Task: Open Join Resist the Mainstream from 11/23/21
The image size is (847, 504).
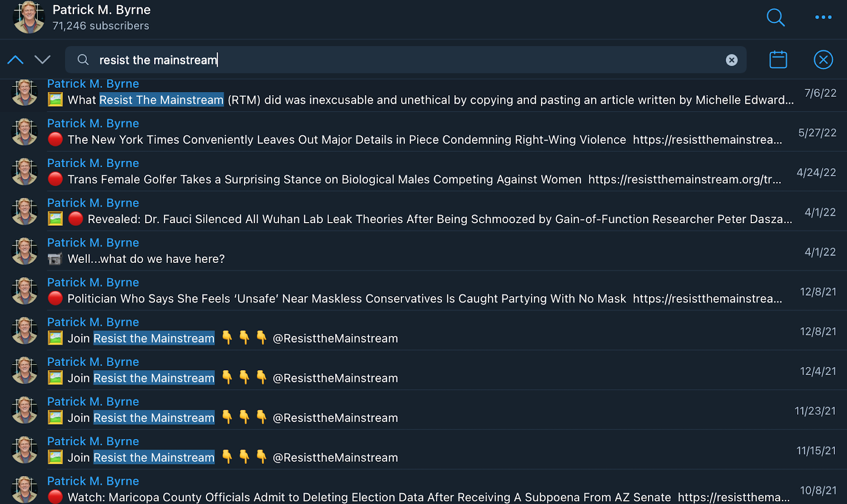Action: [424, 410]
